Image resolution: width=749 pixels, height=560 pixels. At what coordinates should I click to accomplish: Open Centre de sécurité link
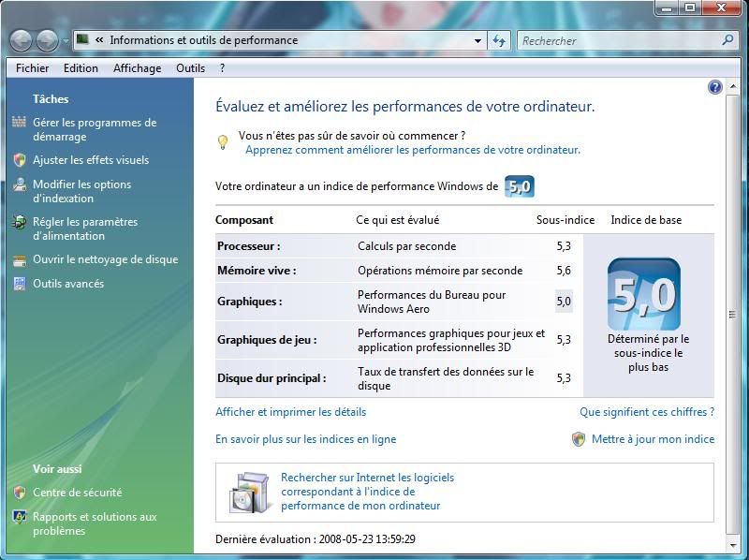click(x=78, y=493)
